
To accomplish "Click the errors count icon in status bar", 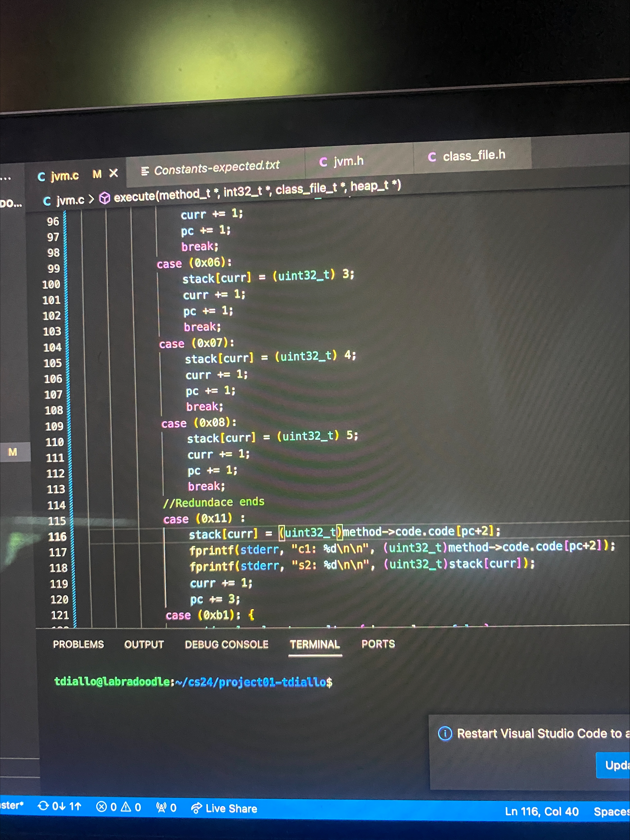I will 101,807.
